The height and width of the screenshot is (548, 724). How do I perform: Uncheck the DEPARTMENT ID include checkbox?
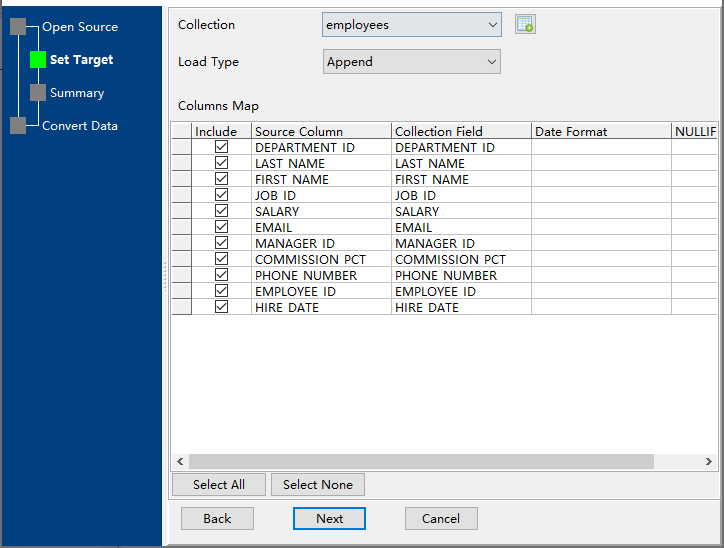click(x=221, y=147)
